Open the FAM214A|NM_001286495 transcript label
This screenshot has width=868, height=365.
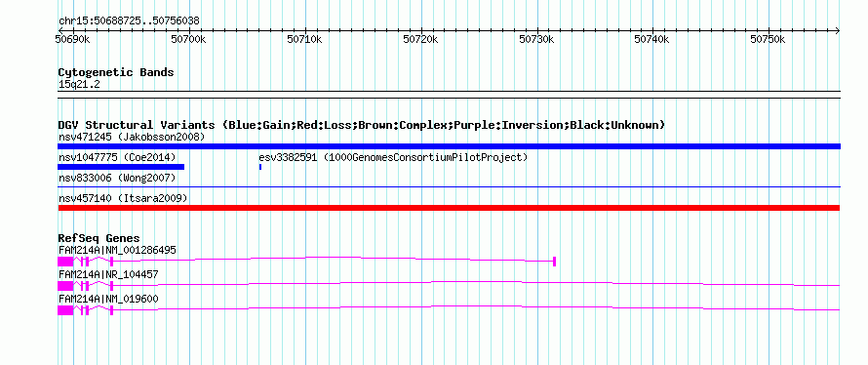pos(117,251)
